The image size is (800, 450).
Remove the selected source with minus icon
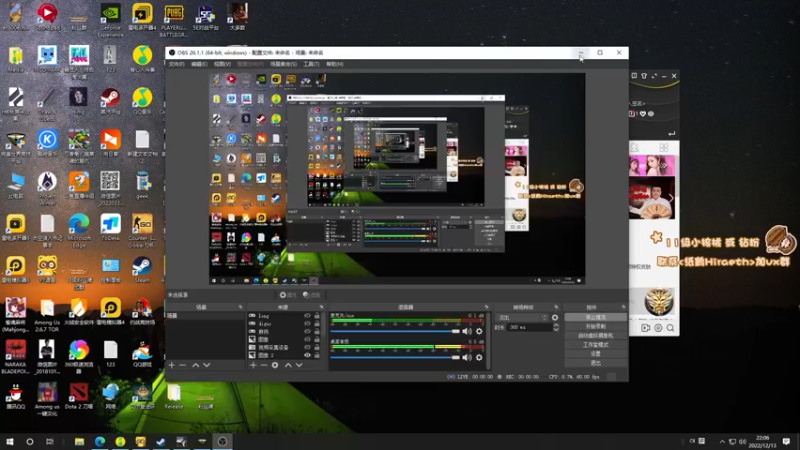(x=264, y=365)
